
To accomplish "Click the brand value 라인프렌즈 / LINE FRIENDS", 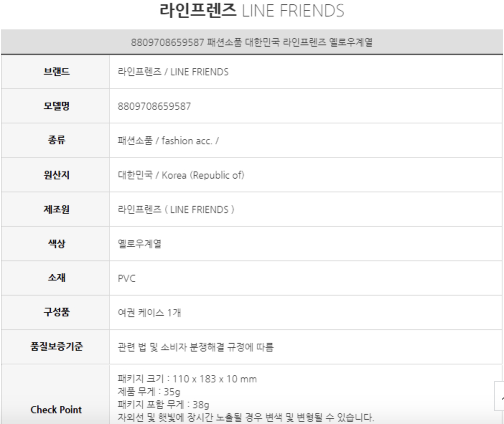I will coord(173,72).
